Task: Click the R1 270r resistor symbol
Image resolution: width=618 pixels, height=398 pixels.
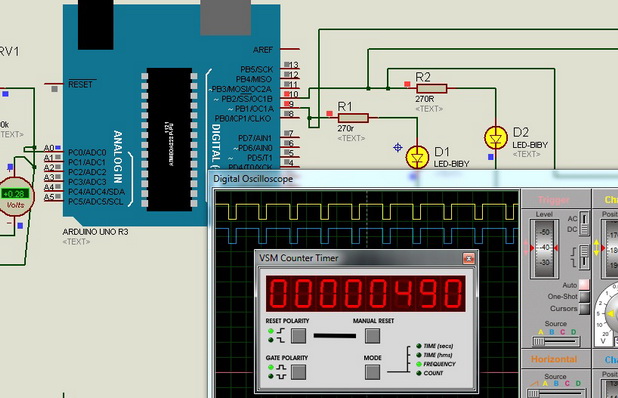Action: (353, 117)
